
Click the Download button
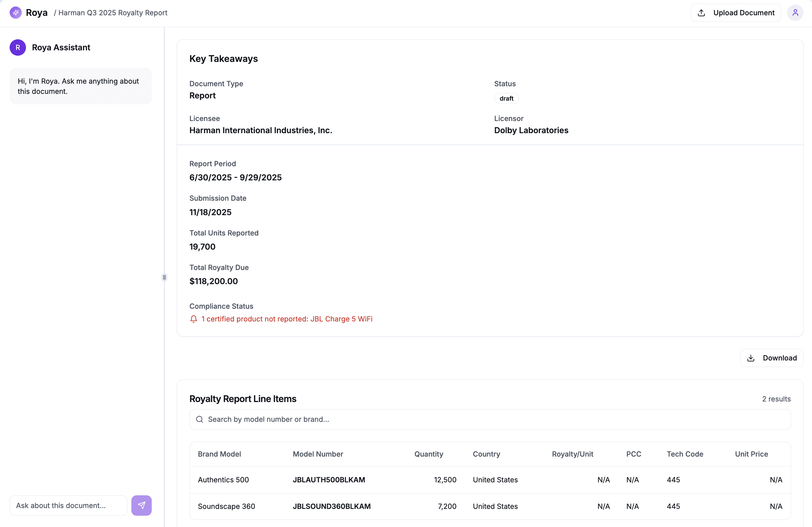click(771, 358)
